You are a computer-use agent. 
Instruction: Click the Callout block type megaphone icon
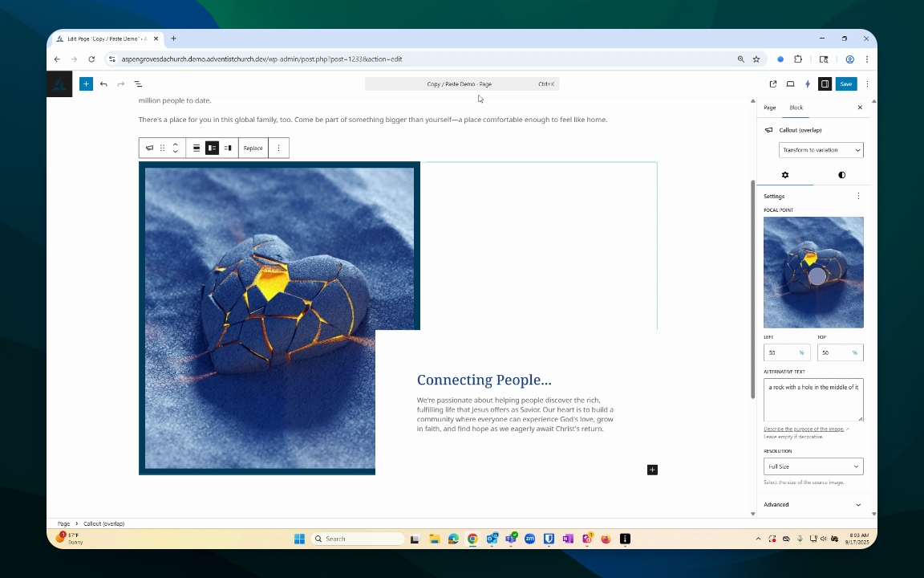click(149, 148)
